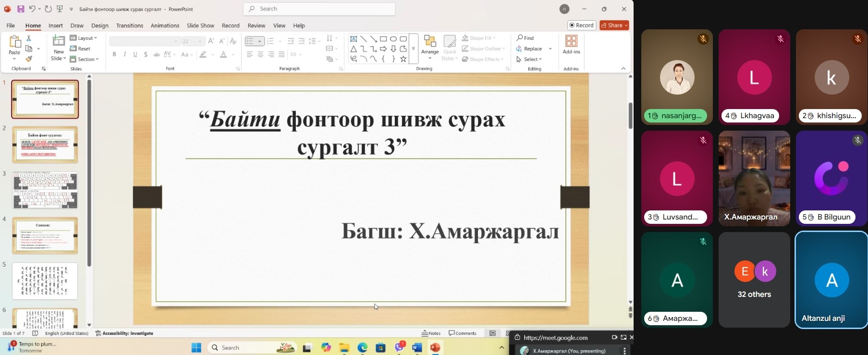This screenshot has height=355, width=868.
Task: Toggle the Notes pane in status bar
Action: point(431,333)
